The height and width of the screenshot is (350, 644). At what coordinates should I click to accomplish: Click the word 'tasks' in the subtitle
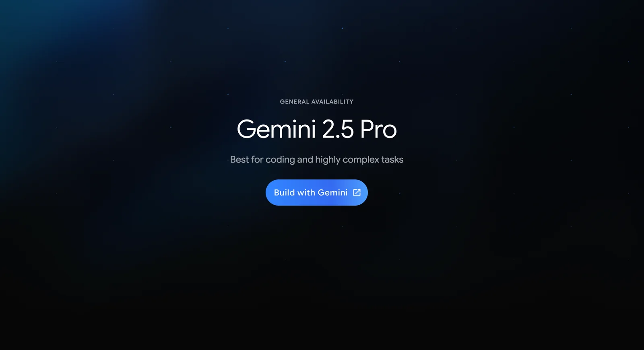tap(392, 160)
